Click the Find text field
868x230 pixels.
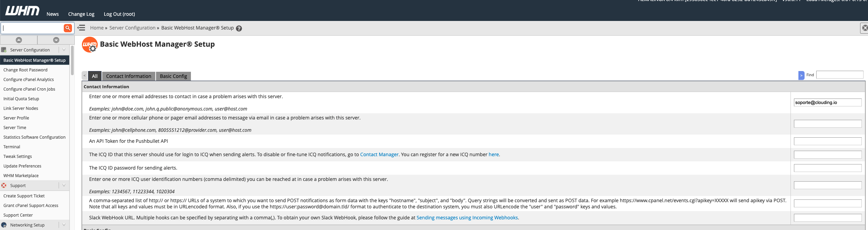840,74
